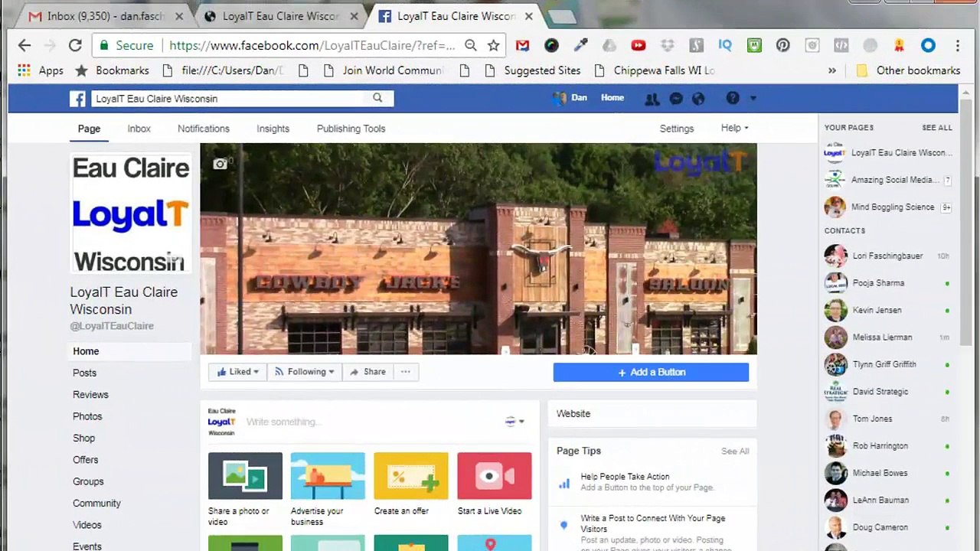
Task: Open chat with Pooja Sharma
Action: [x=888, y=283]
